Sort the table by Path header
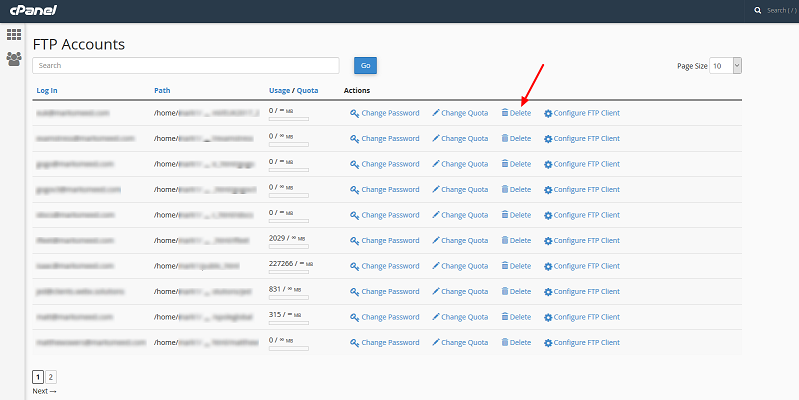Image resolution: width=799 pixels, height=400 pixels. tap(162, 90)
